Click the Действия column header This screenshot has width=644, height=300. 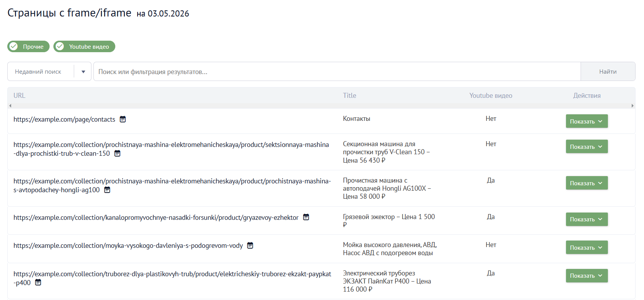point(587,96)
